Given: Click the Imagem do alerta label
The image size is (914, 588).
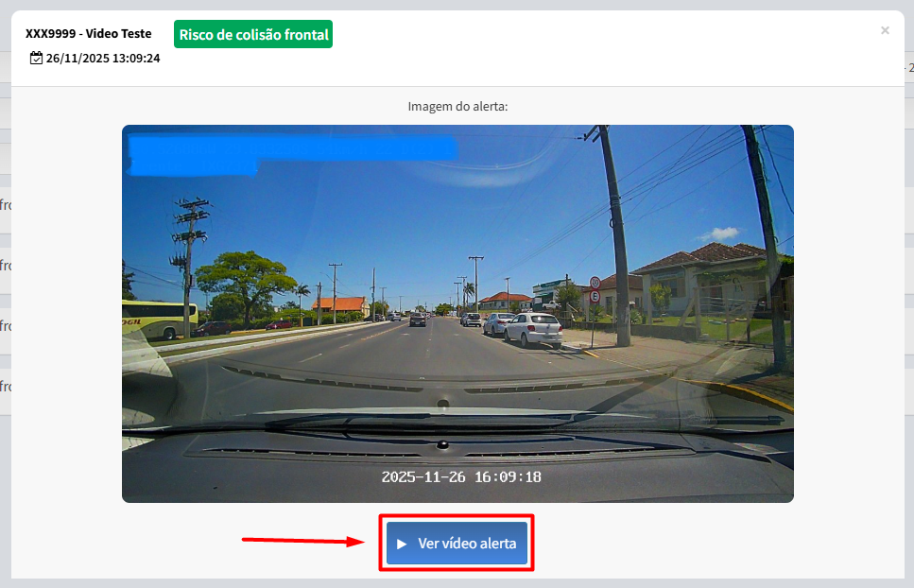Looking at the screenshot, I should (457, 107).
